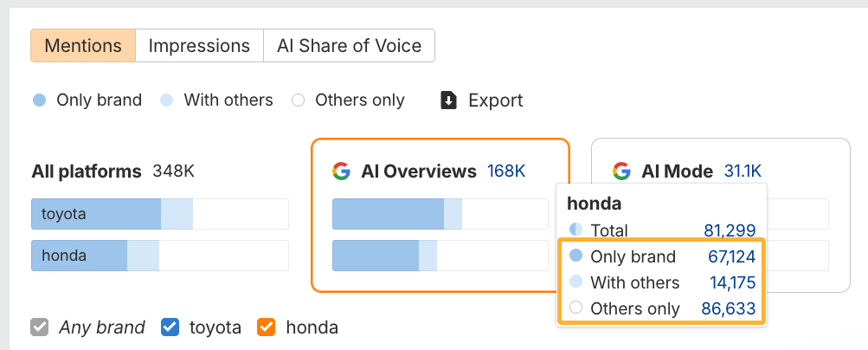Screen dimensions: 868x350
Task: Click the Export download icon
Action: tap(448, 100)
